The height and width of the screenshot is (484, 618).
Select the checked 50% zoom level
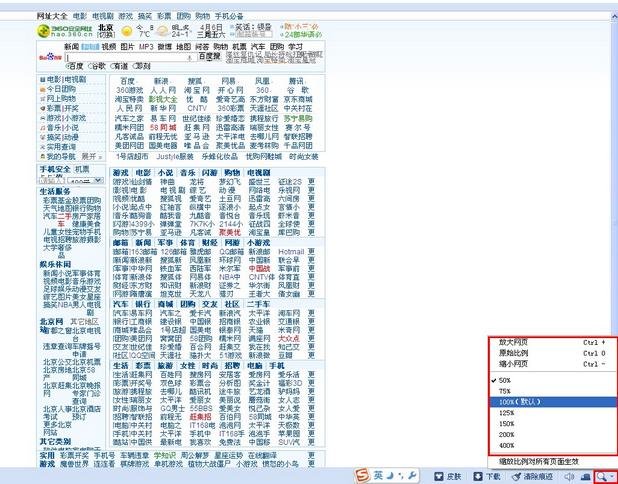tap(553, 380)
